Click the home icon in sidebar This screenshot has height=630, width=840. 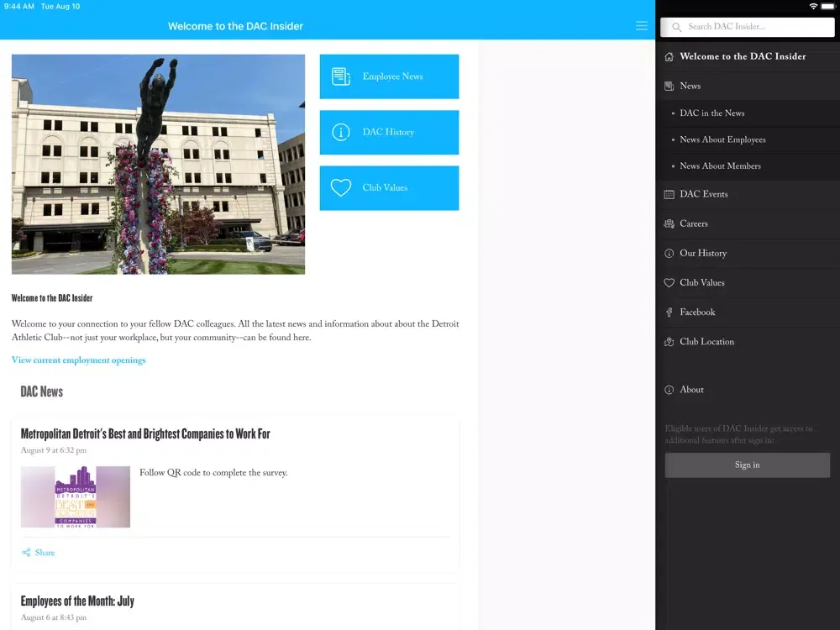[x=669, y=57]
